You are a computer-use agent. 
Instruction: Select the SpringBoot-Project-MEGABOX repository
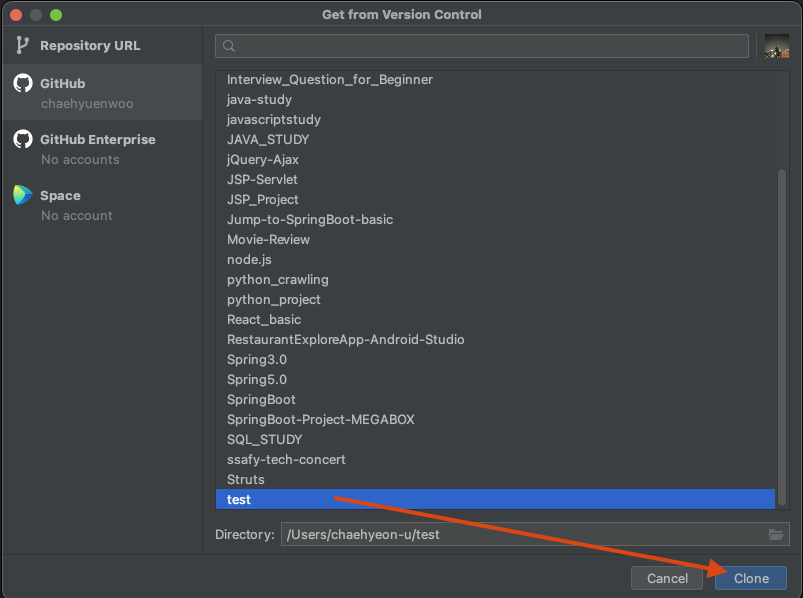495,419
